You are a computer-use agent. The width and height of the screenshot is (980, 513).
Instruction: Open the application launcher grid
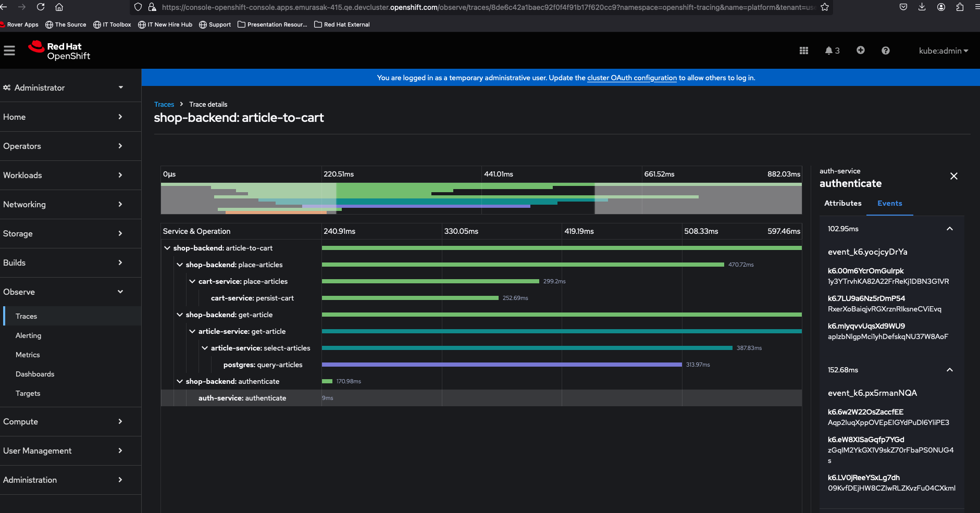[804, 51]
